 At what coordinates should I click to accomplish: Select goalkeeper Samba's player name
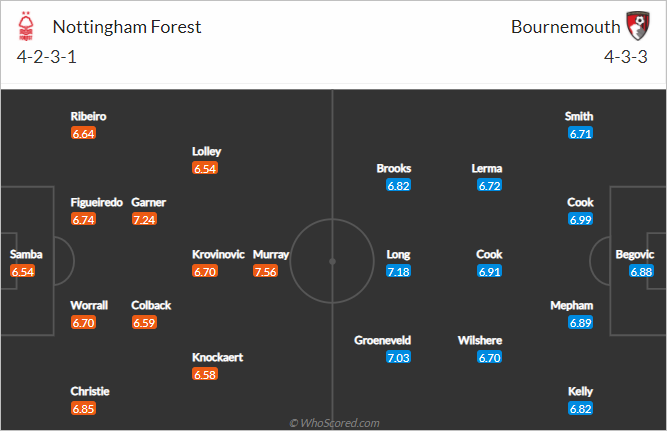[26, 254]
